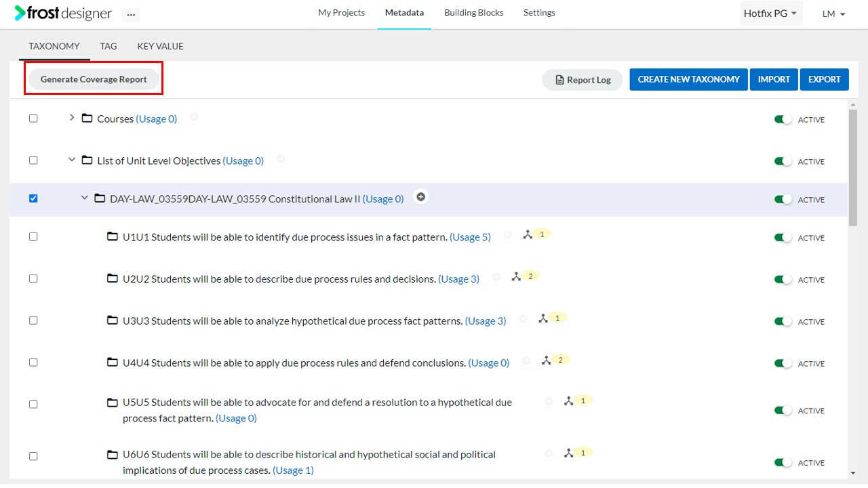Click the grey circle icon next to U3 objective
Screen dimensions: 868x488
click(523, 319)
